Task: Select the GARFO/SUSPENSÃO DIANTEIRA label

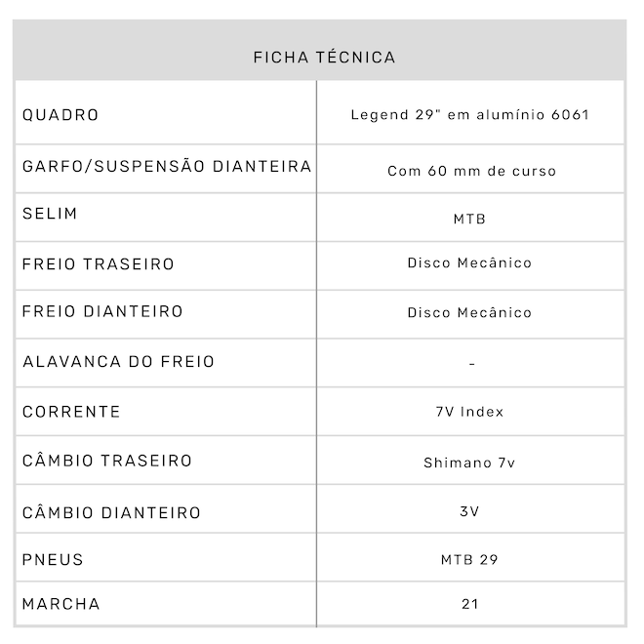Action: click(167, 166)
